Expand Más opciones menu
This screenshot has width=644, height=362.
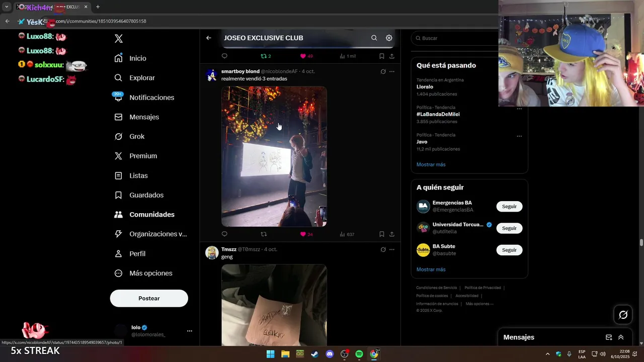143,274
